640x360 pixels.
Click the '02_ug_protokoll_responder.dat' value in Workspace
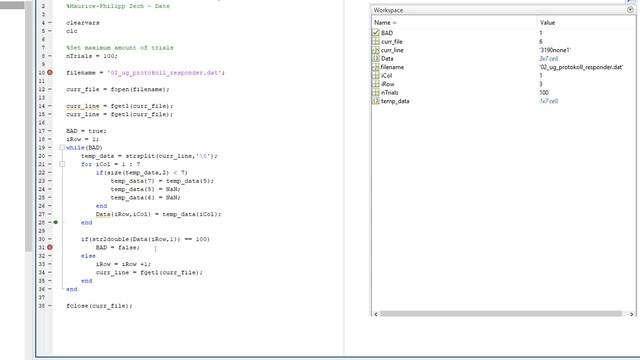tap(581, 67)
